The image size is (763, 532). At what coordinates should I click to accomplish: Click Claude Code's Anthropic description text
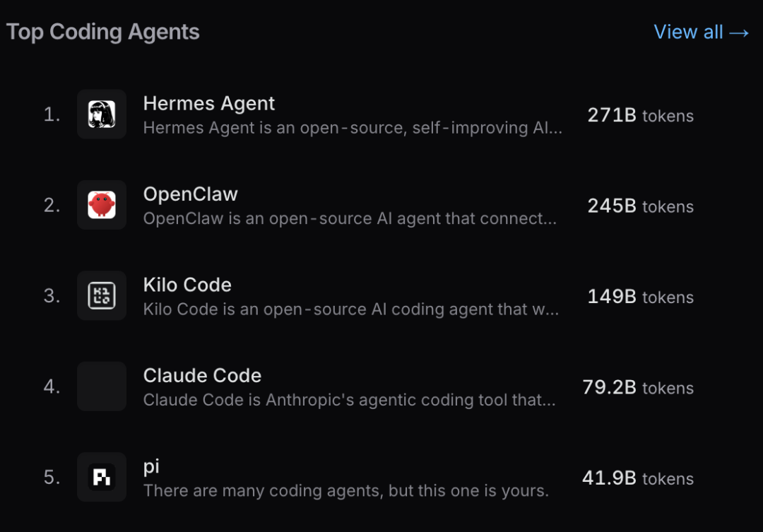pos(350,400)
